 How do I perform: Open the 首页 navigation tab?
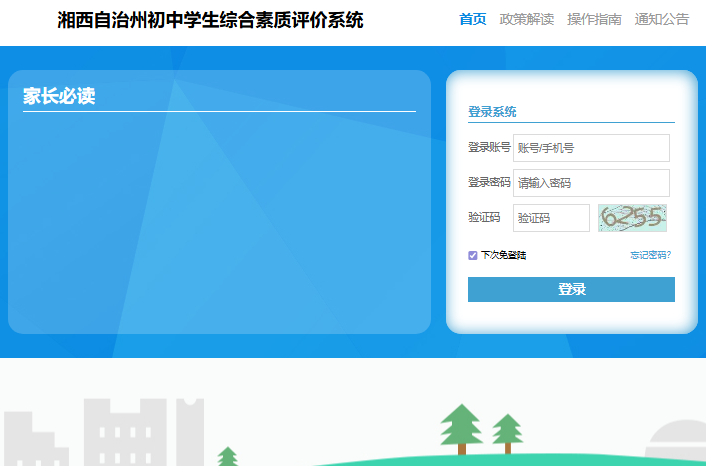473,19
